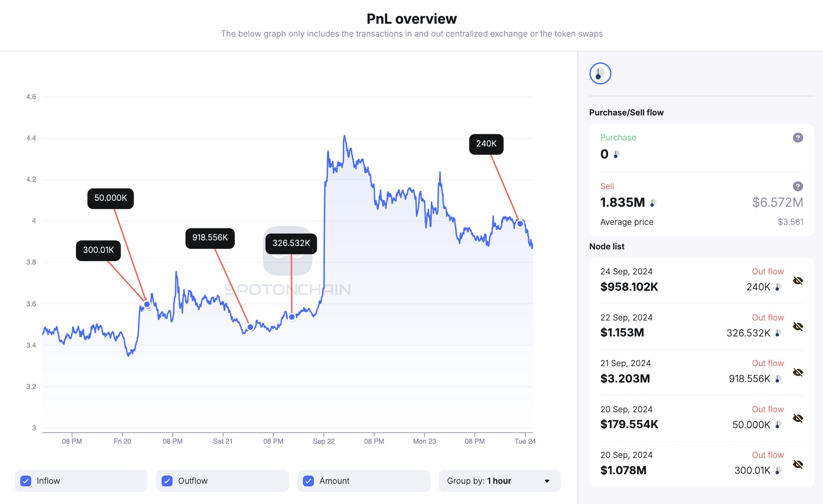Toggle off the Amount checkbox
Viewport: 823px width, 504px height.
(x=309, y=481)
